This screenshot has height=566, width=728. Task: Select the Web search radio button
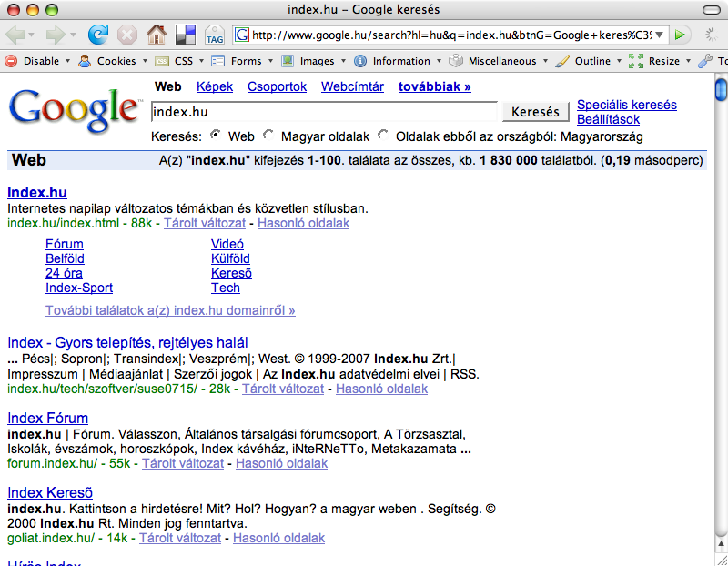click(x=216, y=136)
